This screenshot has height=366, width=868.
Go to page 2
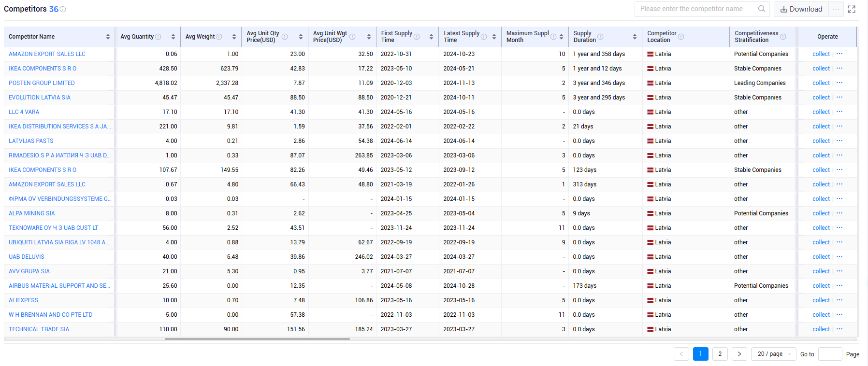tap(720, 354)
